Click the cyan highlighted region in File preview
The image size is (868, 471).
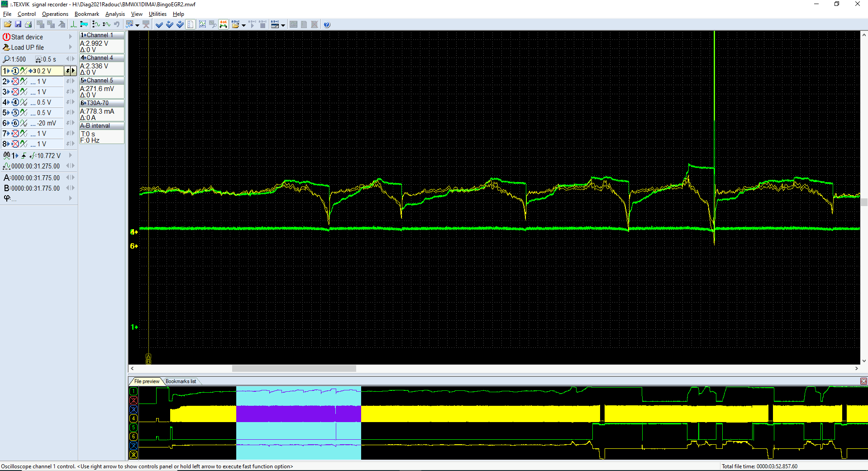click(299, 423)
